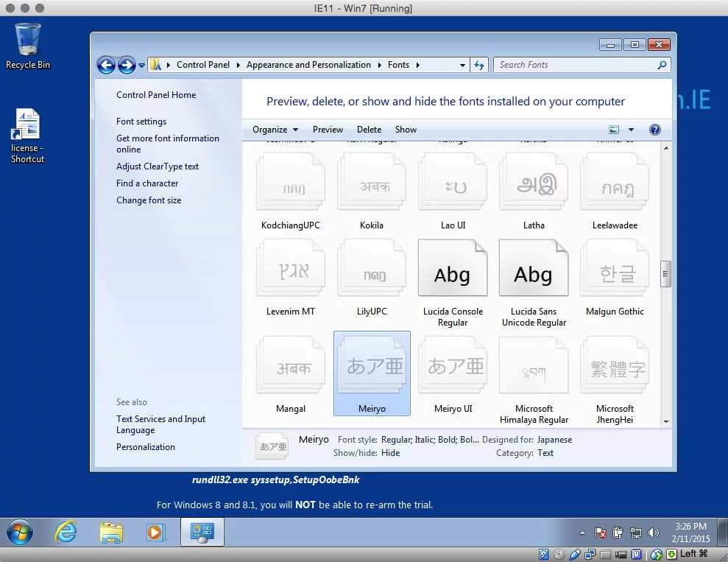The width and height of the screenshot is (728, 562).
Task: Select the Leelawadee font icon
Action: click(615, 182)
